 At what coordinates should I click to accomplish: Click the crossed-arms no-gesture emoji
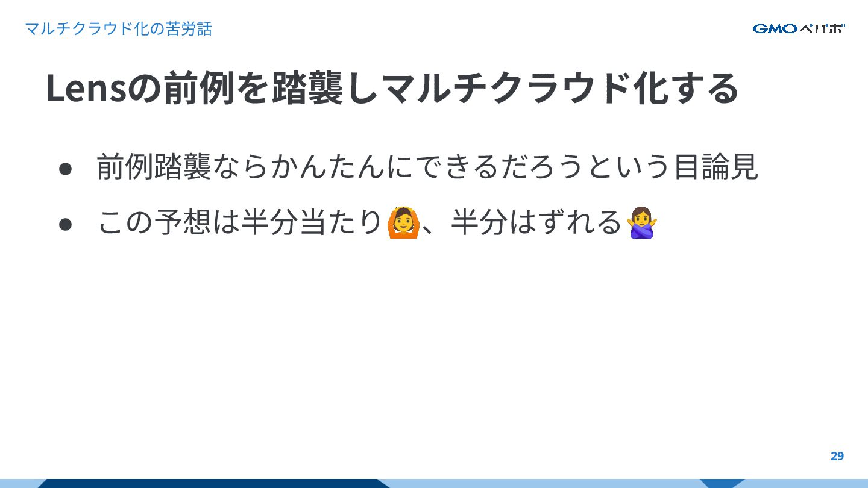tap(641, 223)
